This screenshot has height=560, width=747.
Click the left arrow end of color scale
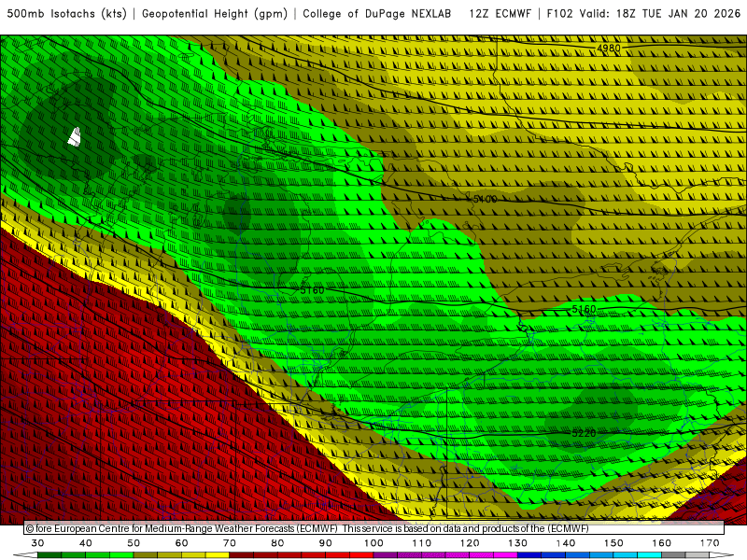[x=25, y=555]
